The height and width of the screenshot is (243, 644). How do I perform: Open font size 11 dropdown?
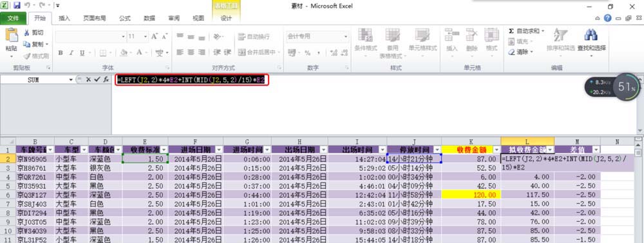tap(146, 37)
